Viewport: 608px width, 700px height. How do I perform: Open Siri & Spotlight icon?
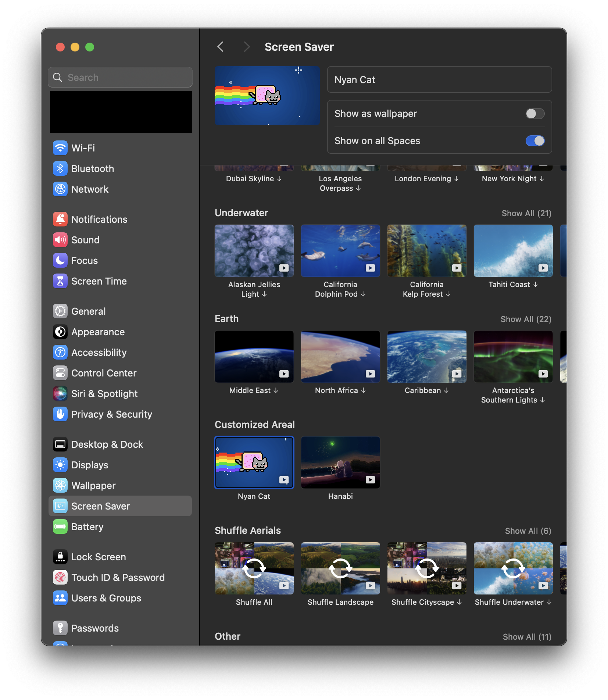tap(60, 394)
